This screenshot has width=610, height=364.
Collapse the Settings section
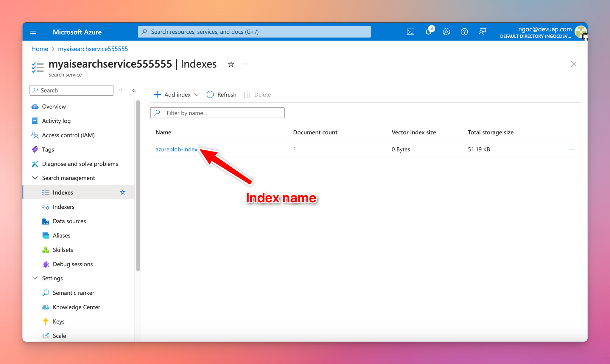[x=35, y=278]
